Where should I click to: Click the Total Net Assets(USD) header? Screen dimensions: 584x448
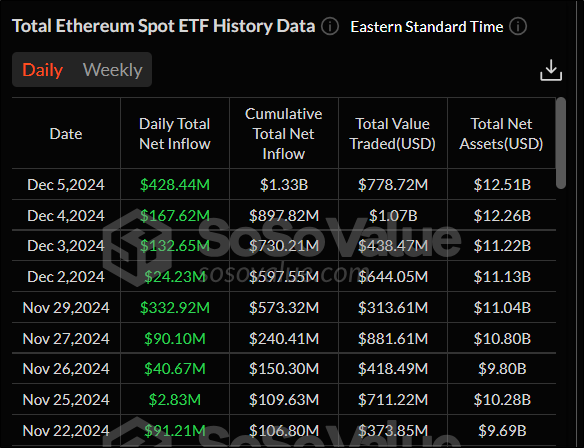[501, 134]
